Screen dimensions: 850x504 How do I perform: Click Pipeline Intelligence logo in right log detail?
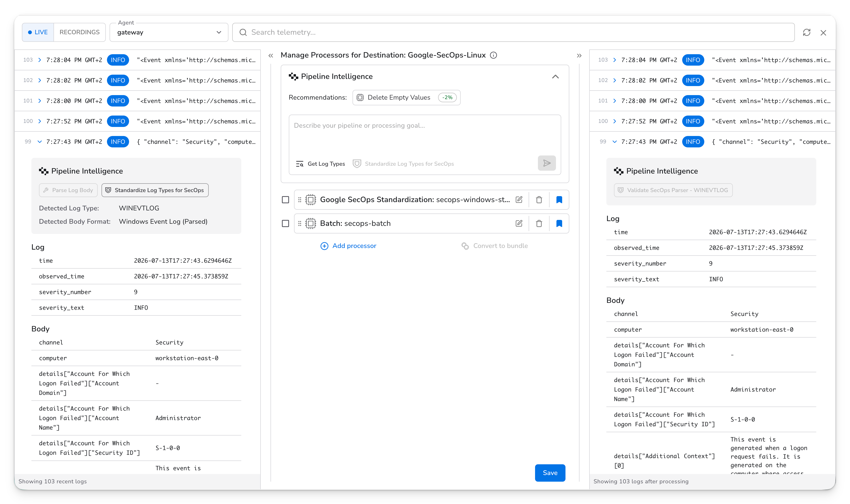coord(618,171)
